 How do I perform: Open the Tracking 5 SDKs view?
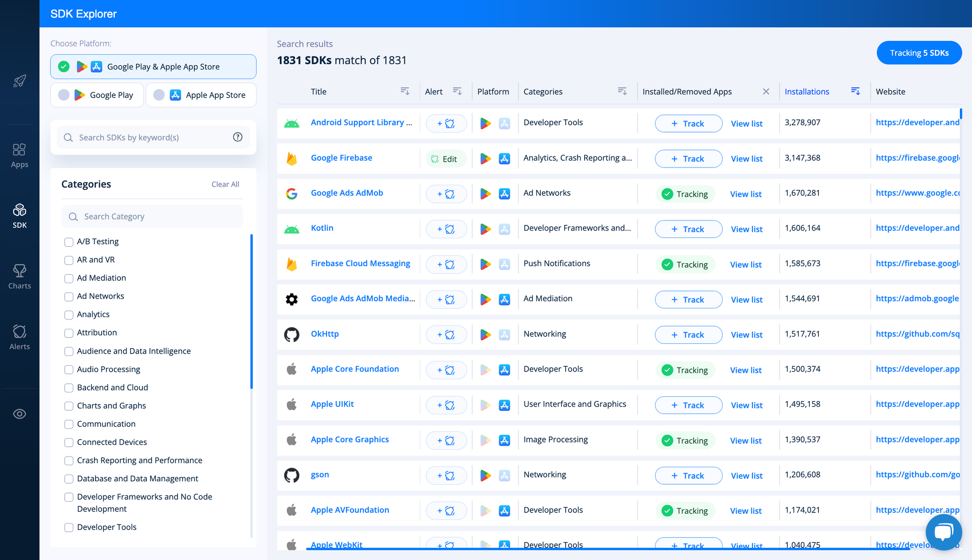pos(919,52)
